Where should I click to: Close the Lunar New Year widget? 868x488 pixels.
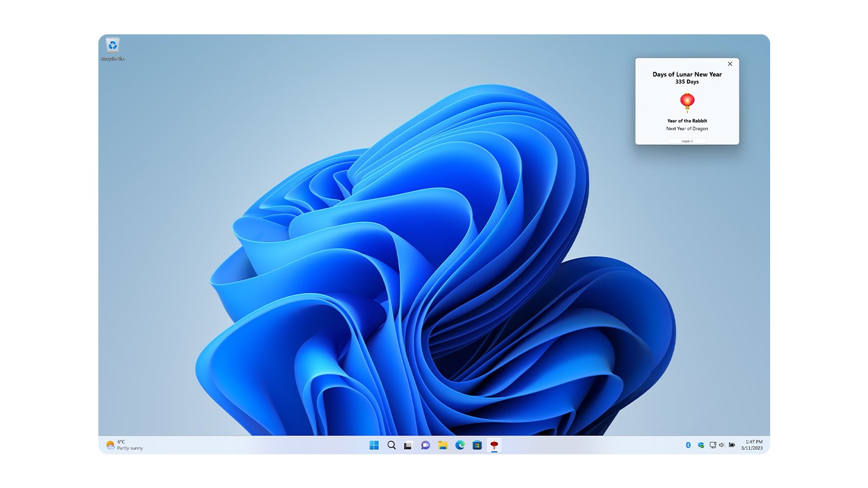729,64
